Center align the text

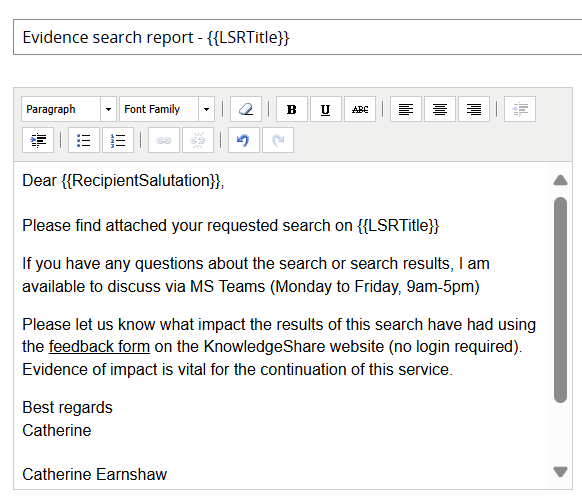(x=440, y=109)
